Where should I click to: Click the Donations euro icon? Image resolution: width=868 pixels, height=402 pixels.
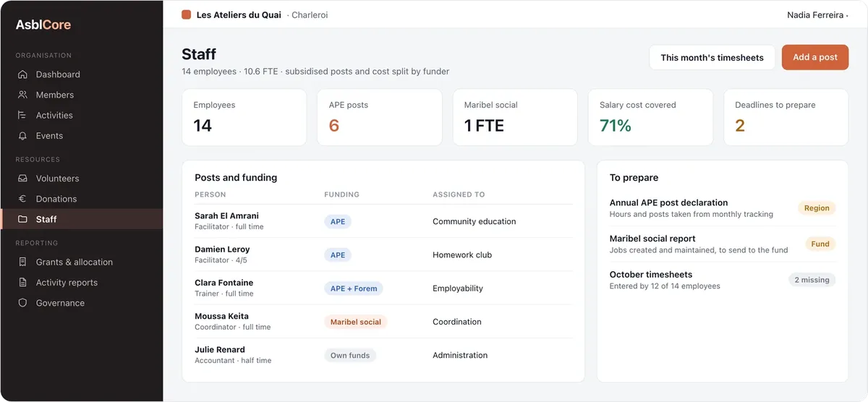click(22, 199)
